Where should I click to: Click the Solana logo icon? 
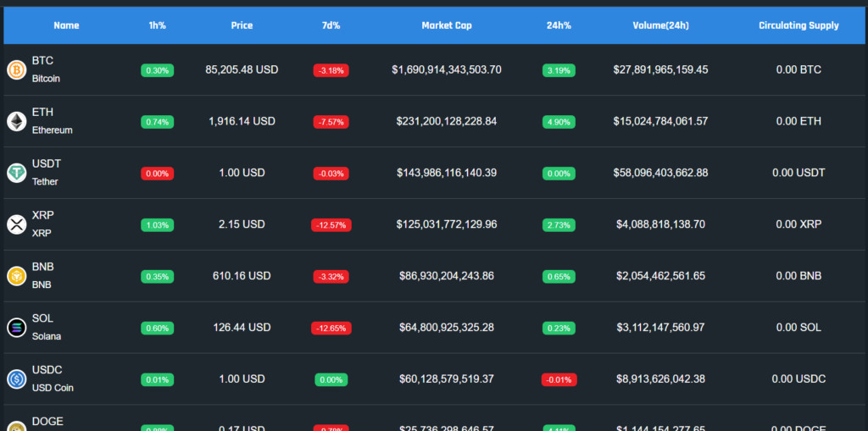pos(17,327)
